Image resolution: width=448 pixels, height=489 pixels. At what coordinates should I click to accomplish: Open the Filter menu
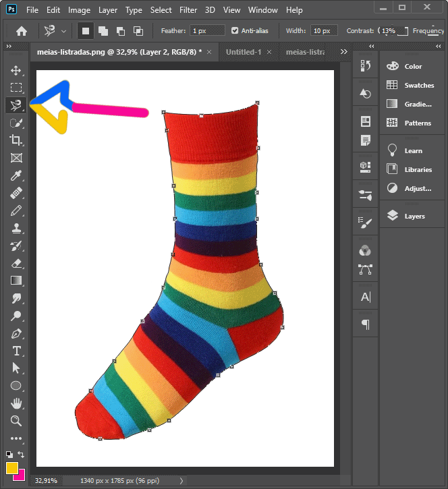188,10
